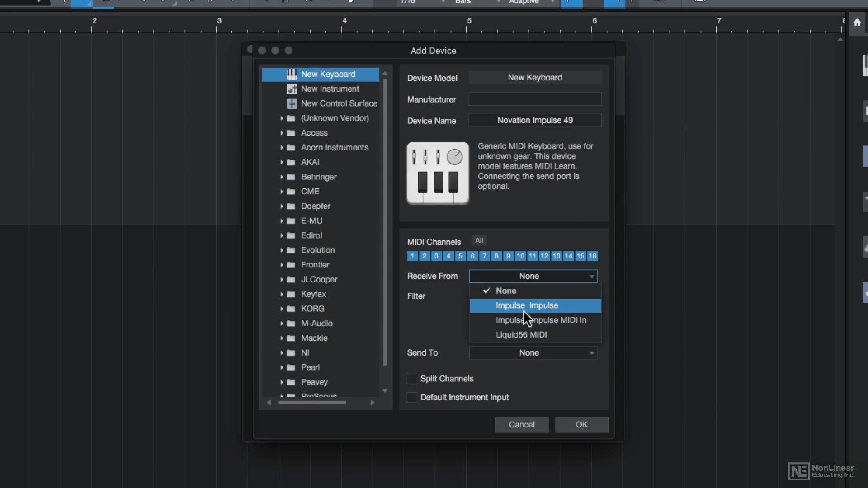Expand the Access manufacturer folder
This screenshot has width=868, height=488.
[x=282, y=132]
